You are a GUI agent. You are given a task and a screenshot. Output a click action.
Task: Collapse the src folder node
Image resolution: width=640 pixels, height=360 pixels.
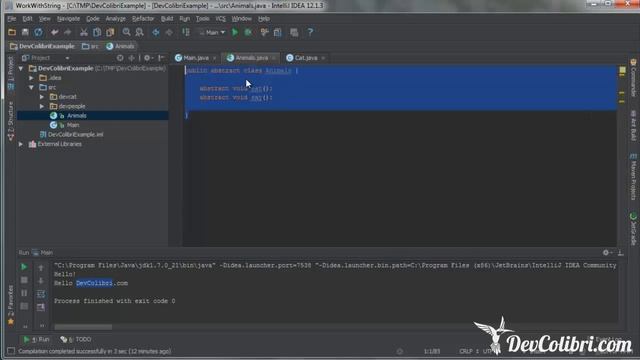31,87
